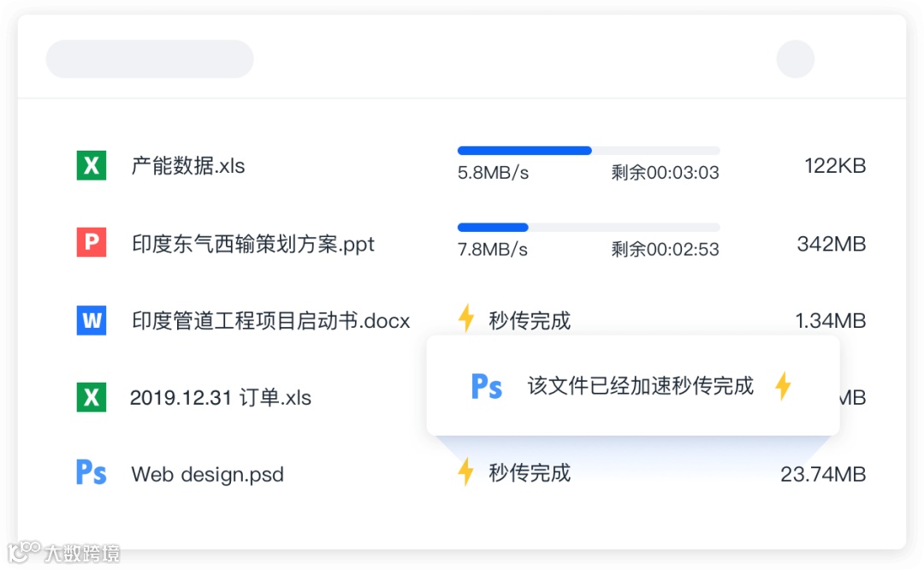
Task: Click the blue Word icon for 印度管道工程项目启动书.docx
Action: [x=92, y=320]
